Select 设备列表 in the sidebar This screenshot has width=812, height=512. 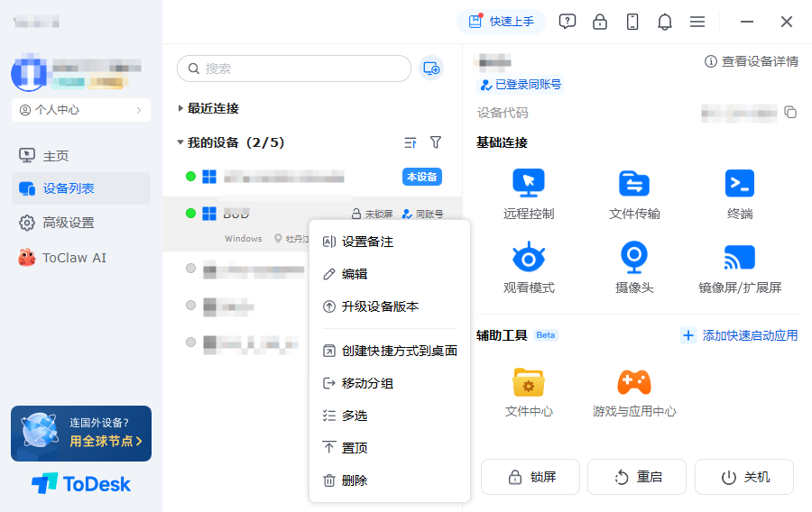81,188
